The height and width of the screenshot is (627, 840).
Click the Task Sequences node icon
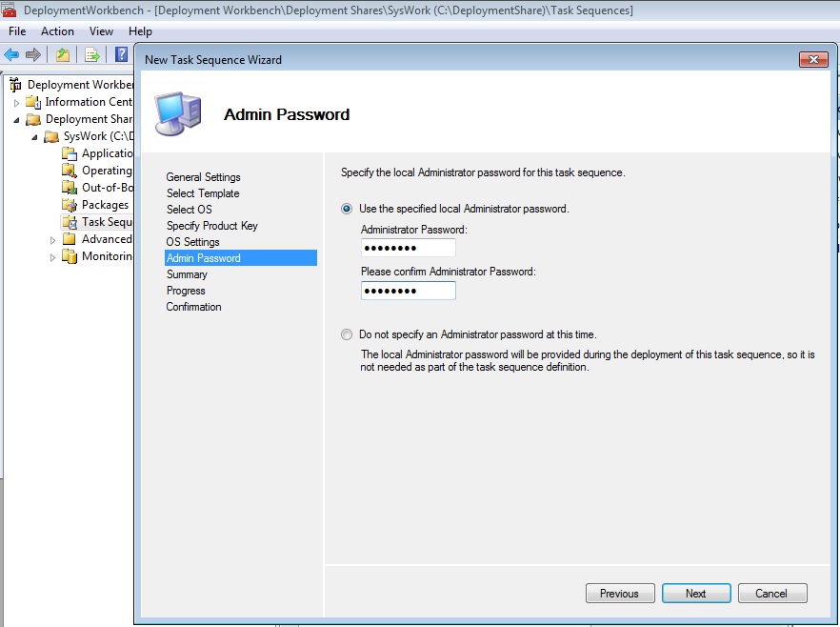[70, 222]
